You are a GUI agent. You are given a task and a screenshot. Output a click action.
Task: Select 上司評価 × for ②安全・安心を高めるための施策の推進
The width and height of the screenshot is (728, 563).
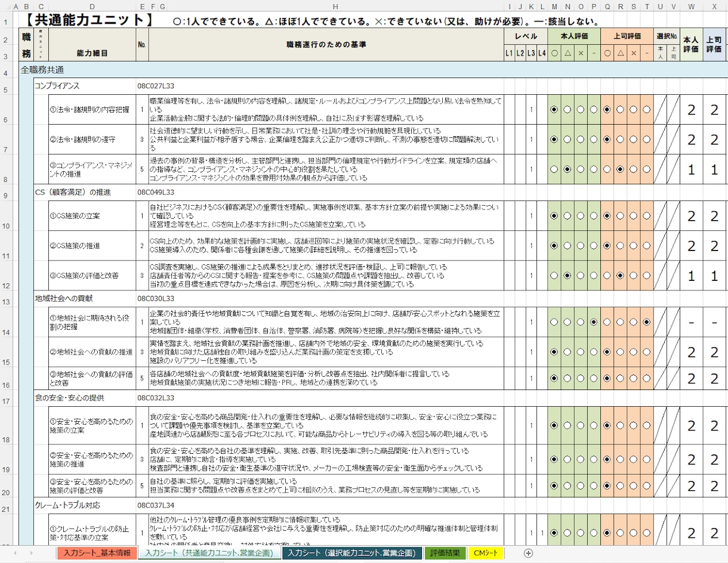(634, 459)
